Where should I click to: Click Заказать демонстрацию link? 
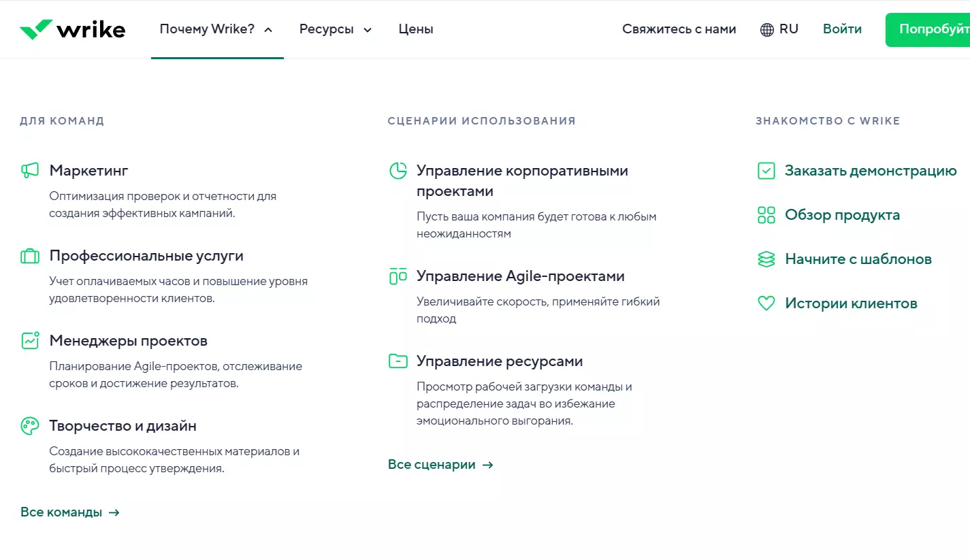pos(871,171)
